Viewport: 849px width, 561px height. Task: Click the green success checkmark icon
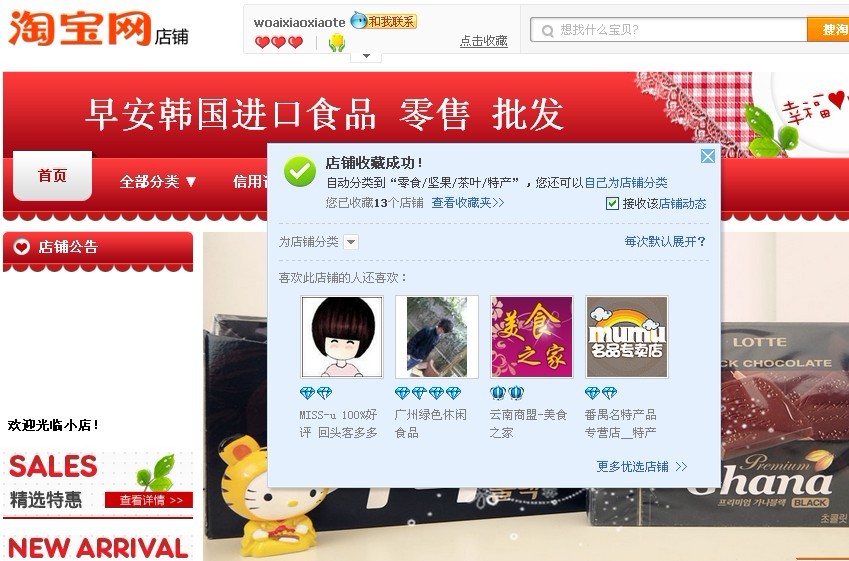pyautogui.click(x=300, y=171)
